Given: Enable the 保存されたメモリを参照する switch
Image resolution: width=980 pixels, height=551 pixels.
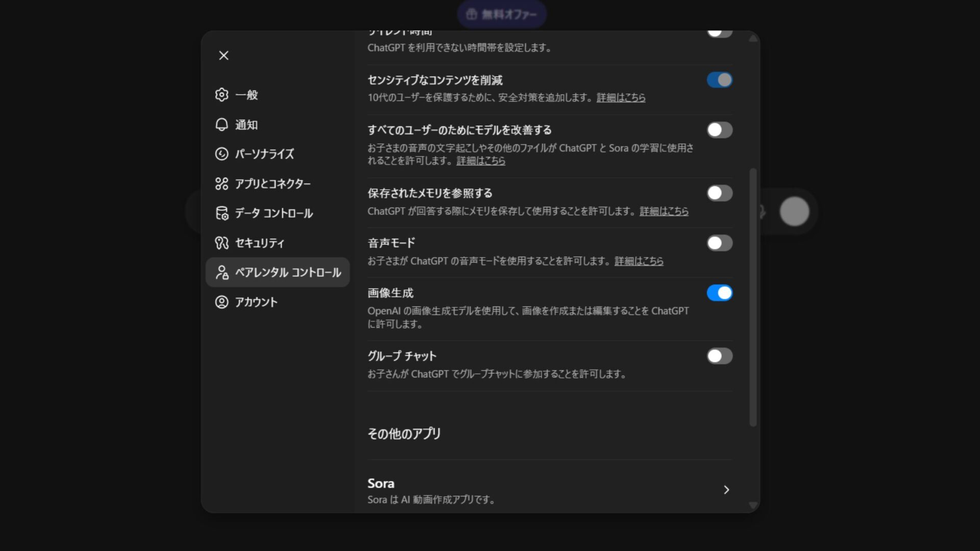Looking at the screenshot, I should click(719, 193).
